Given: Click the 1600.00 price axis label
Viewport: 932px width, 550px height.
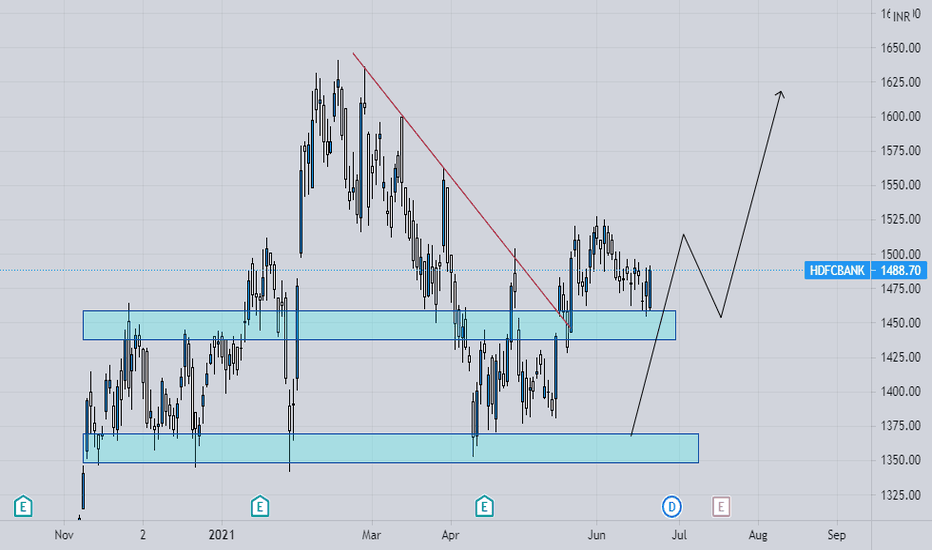Looking at the screenshot, I should pos(900,117).
